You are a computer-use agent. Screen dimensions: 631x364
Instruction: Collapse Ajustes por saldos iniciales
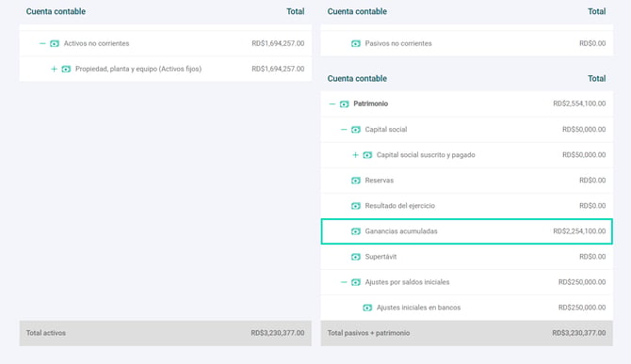point(343,282)
